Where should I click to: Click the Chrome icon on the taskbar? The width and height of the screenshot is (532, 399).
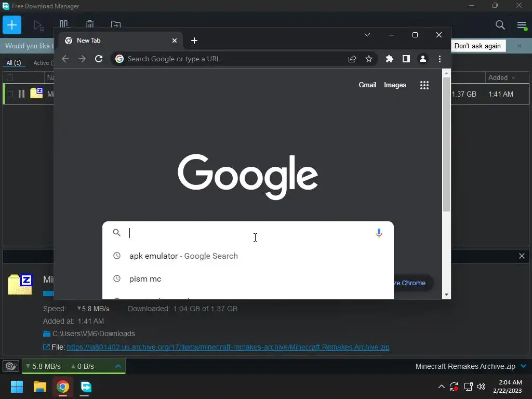63,387
